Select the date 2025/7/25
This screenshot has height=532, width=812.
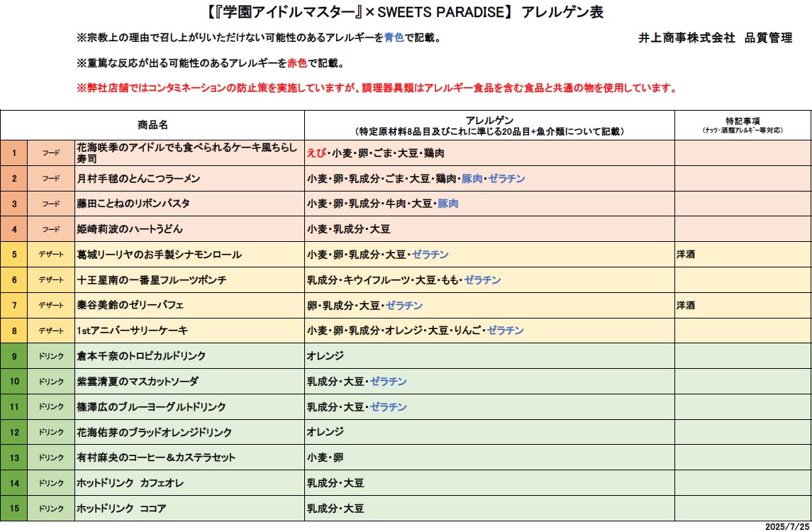pyautogui.click(x=787, y=526)
